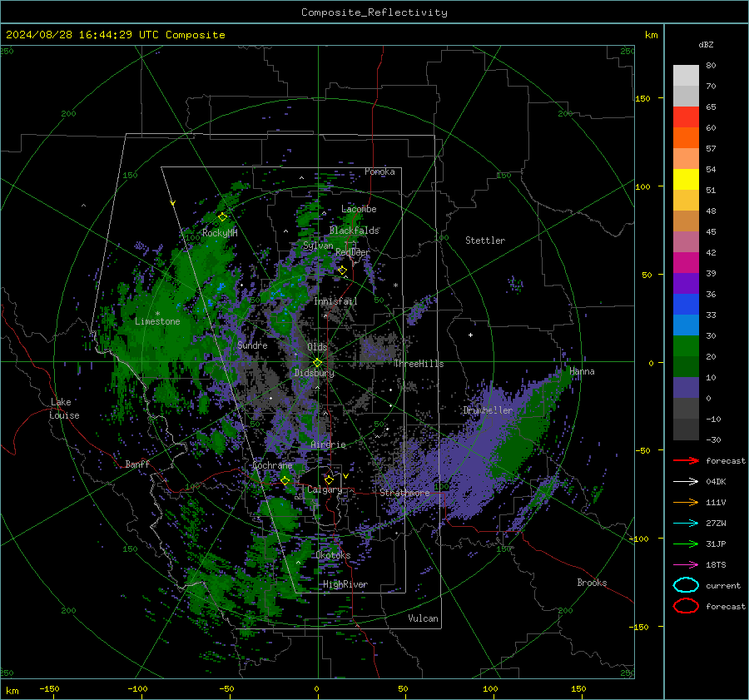
Task: Click the Drumheller label
Action: [488, 410]
